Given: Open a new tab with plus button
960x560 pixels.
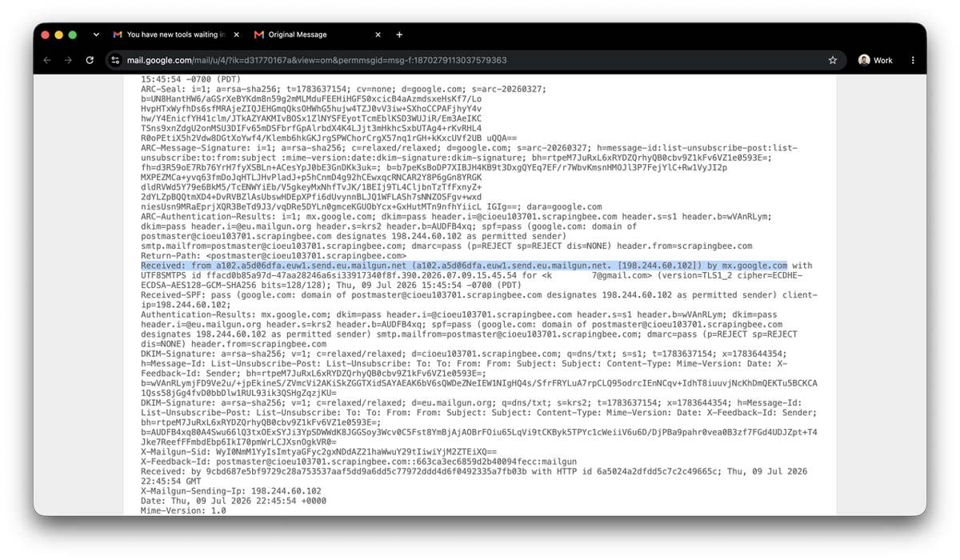Looking at the screenshot, I should point(399,34).
